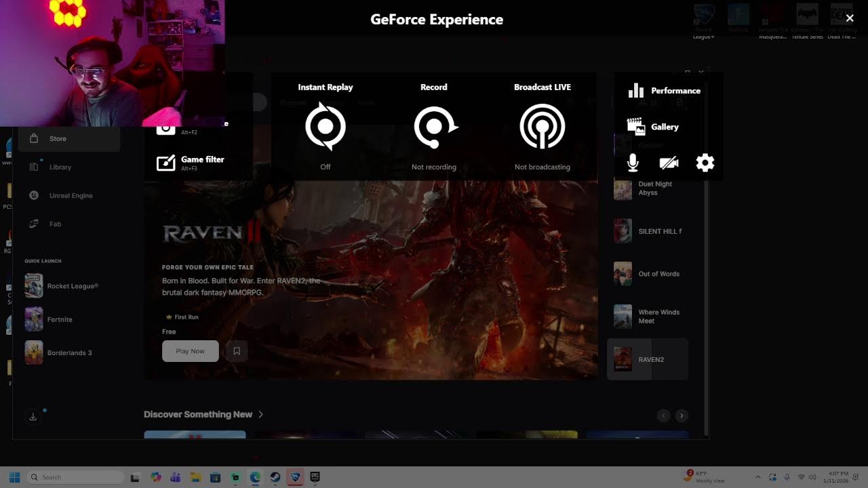The width and height of the screenshot is (868, 488).
Task: Open Library in Epic launcher sidebar
Action: click(x=69, y=167)
